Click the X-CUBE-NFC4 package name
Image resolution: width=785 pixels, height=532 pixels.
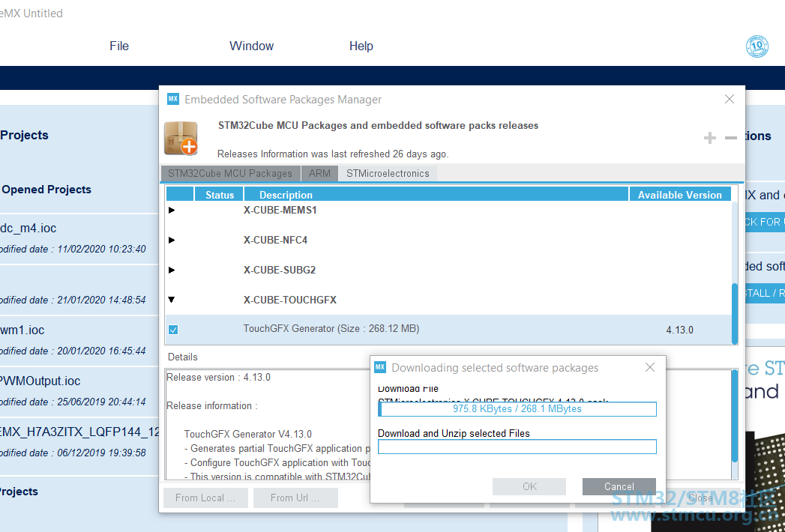pos(275,241)
